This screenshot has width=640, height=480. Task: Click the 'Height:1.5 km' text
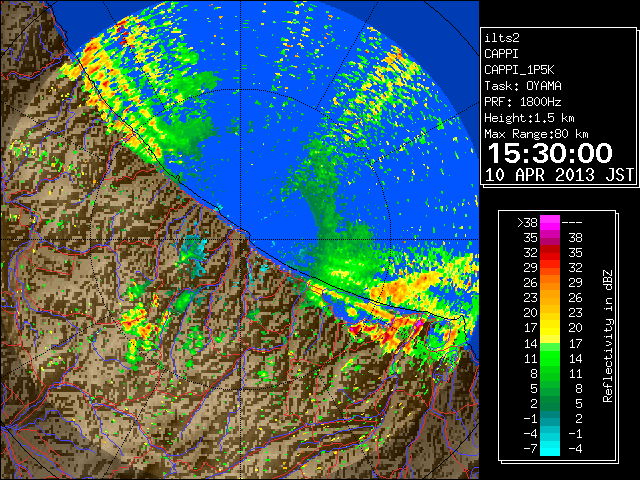point(529,118)
